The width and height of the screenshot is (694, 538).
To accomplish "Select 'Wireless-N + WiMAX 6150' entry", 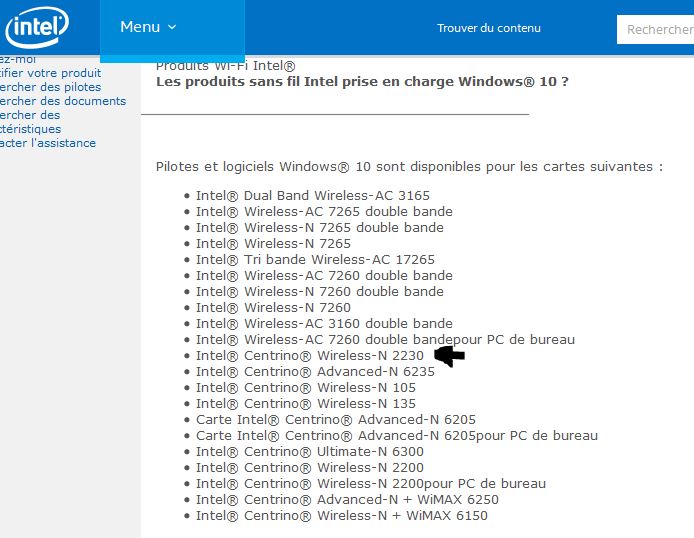I will coord(342,515).
